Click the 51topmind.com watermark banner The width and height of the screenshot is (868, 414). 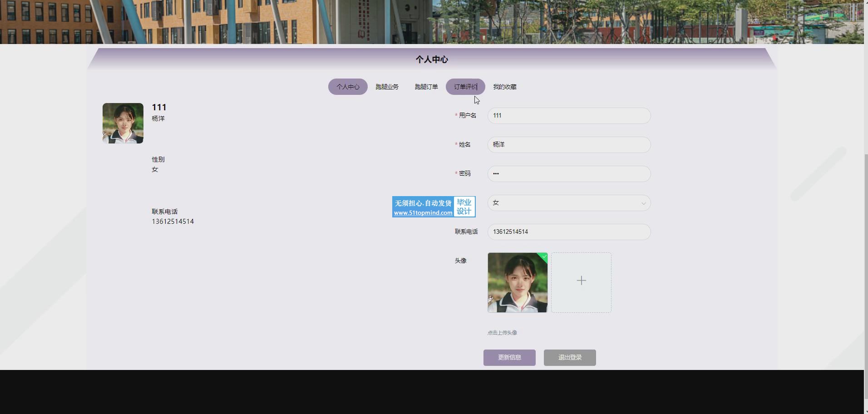(x=434, y=207)
